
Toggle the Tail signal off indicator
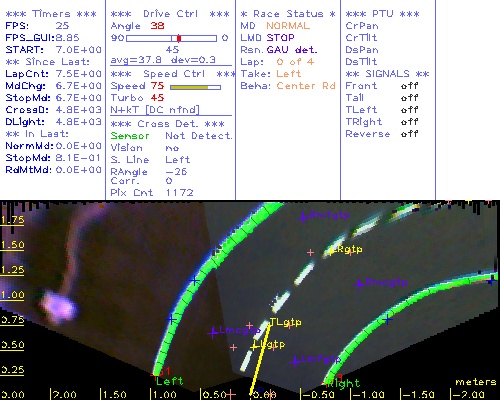pyautogui.click(x=410, y=98)
